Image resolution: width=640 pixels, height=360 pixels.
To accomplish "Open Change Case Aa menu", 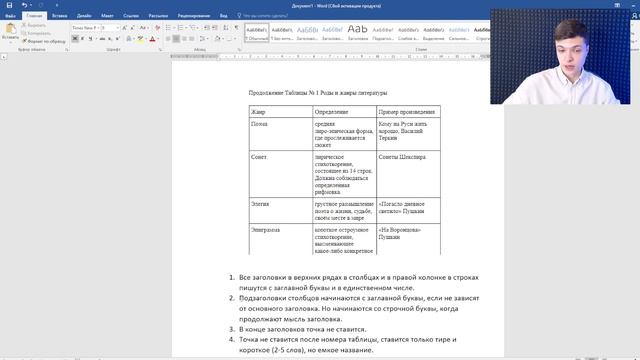I will [144, 28].
